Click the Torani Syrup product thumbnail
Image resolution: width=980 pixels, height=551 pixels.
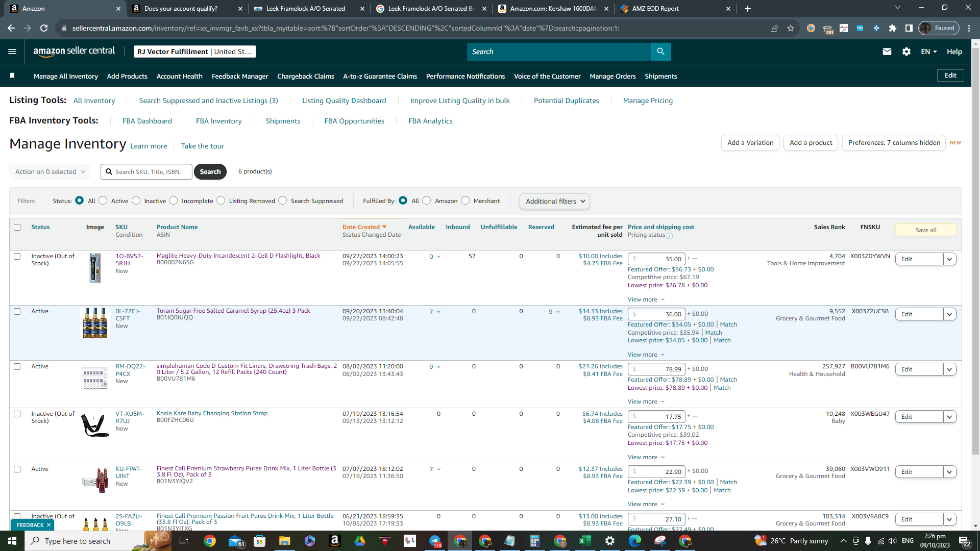pyautogui.click(x=95, y=323)
